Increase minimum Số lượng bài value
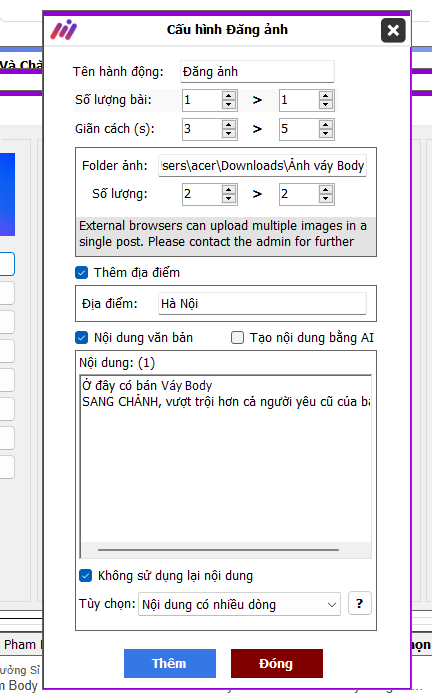The height and width of the screenshot is (693, 432). pos(229,96)
